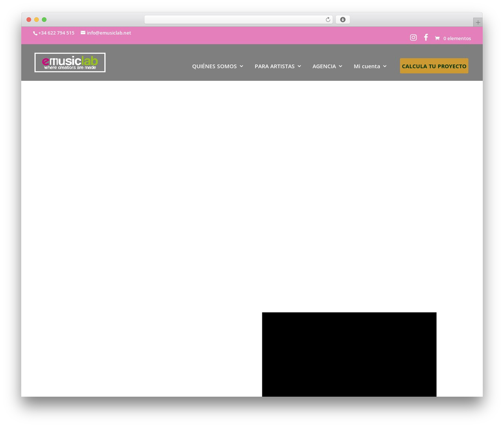Focus the browser address bar
The image size is (504, 427).
click(239, 20)
